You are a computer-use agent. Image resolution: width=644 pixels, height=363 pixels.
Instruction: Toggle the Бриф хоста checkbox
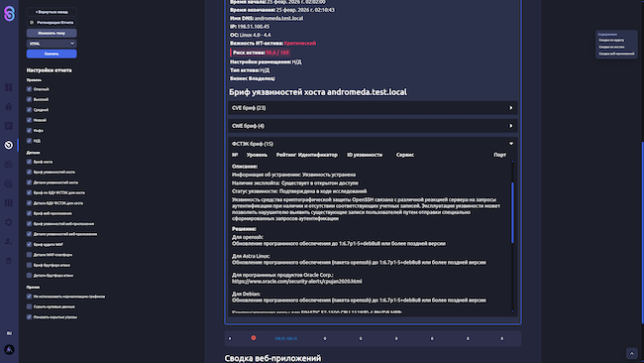[29, 162]
